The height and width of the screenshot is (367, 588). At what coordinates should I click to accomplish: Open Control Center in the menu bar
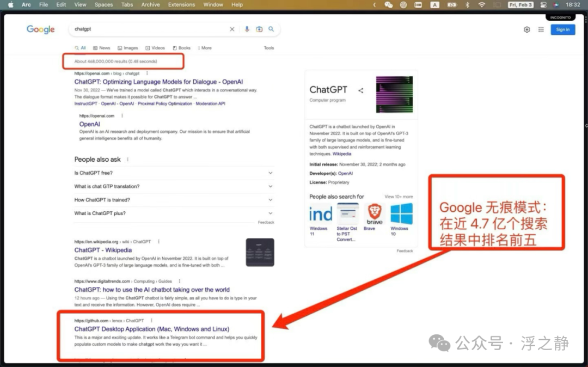click(543, 4)
